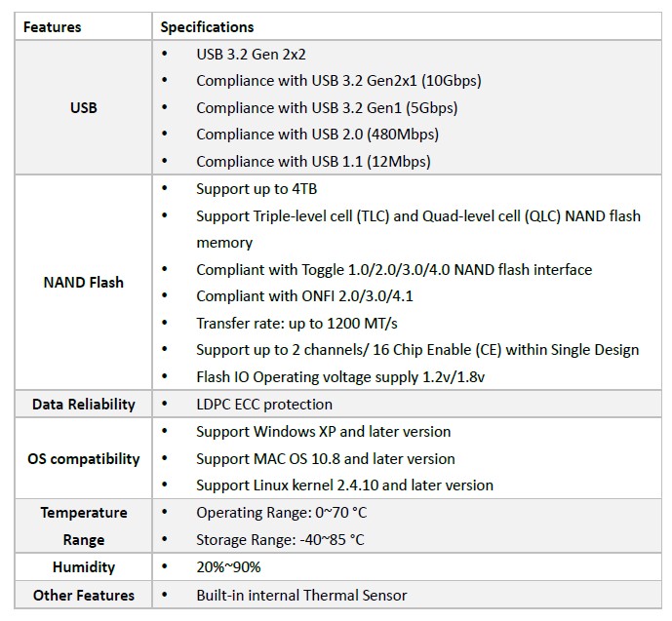Click the NAND Flash feature cell
This screenshot has width=672, height=621.
click(84, 283)
